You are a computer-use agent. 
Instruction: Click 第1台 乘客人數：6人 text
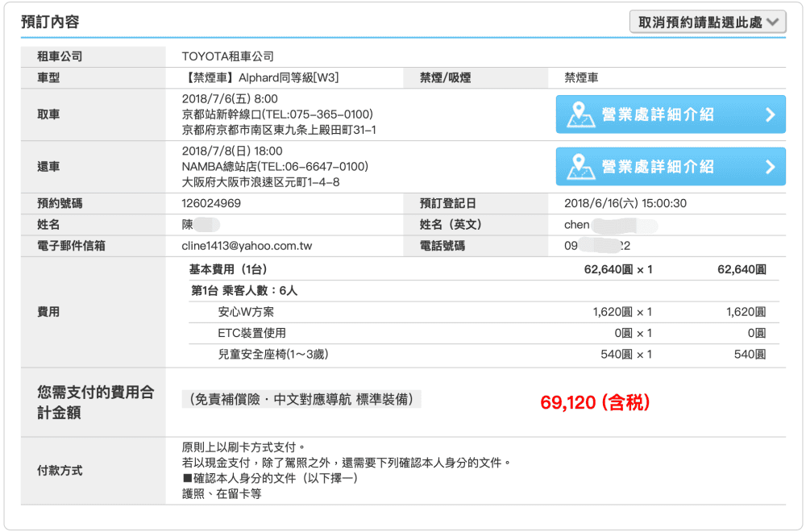pyautogui.click(x=244, y=291)
